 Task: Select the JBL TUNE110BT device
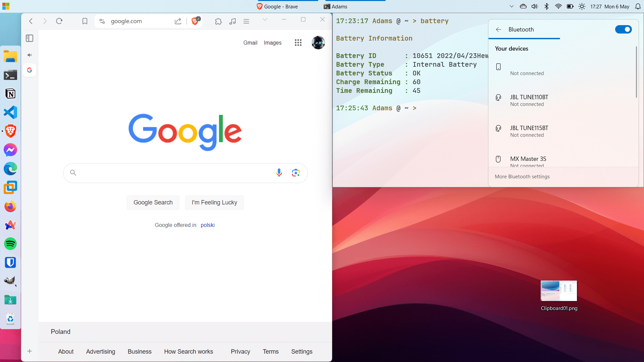click(529, 100)
